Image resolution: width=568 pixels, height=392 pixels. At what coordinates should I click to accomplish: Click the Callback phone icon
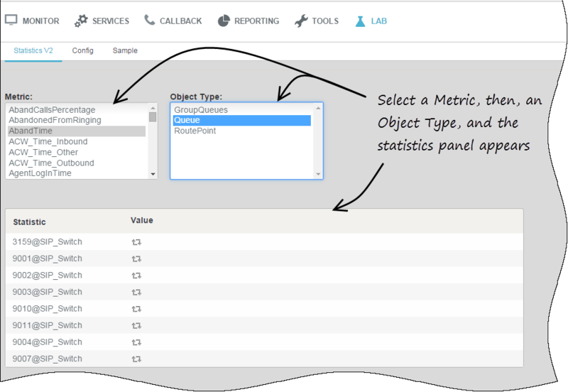(149, 20)
